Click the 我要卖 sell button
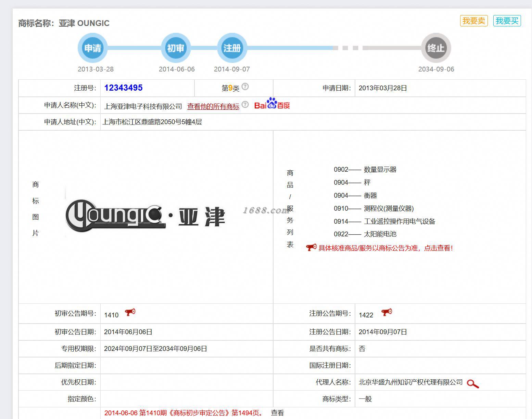The image size is (532, 419). tap(473, 21)
